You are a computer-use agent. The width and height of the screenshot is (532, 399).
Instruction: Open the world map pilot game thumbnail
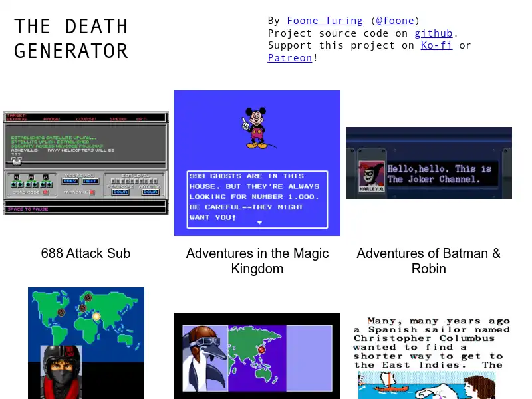[x=86, y=343]
